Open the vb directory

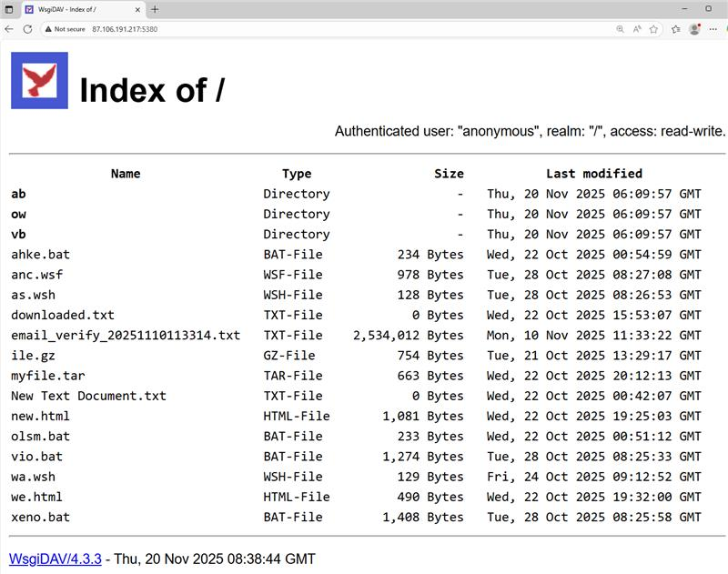pos(18,234)
